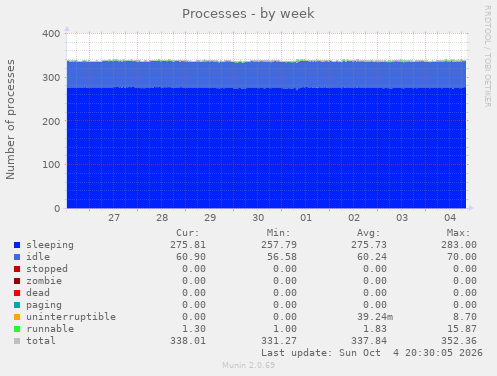Click sleeping maximum value 283.00

[x=459, y=245]
